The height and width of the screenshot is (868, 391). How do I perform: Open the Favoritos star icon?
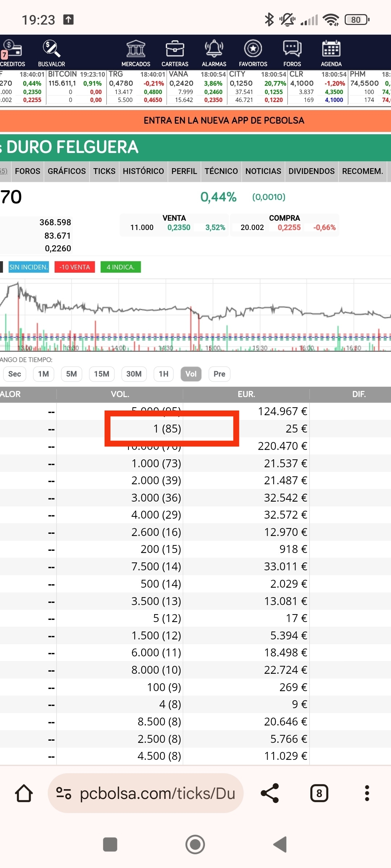(x=253, y=53)
